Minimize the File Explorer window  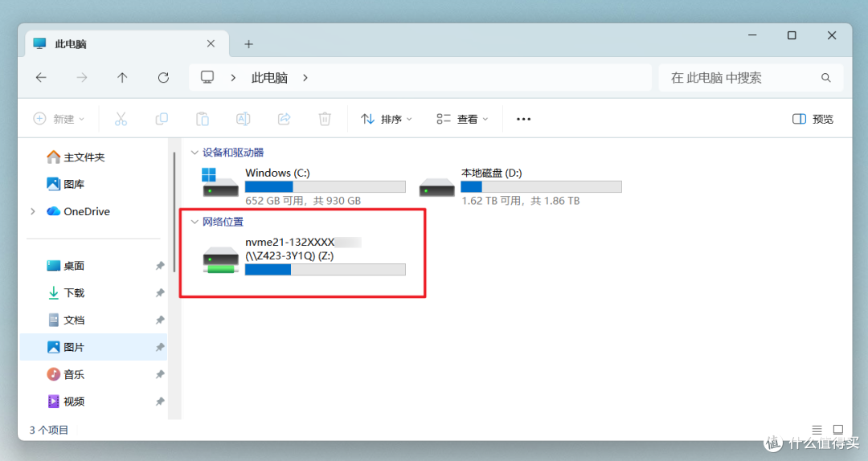pyautogui.click(x=752, y=35)
